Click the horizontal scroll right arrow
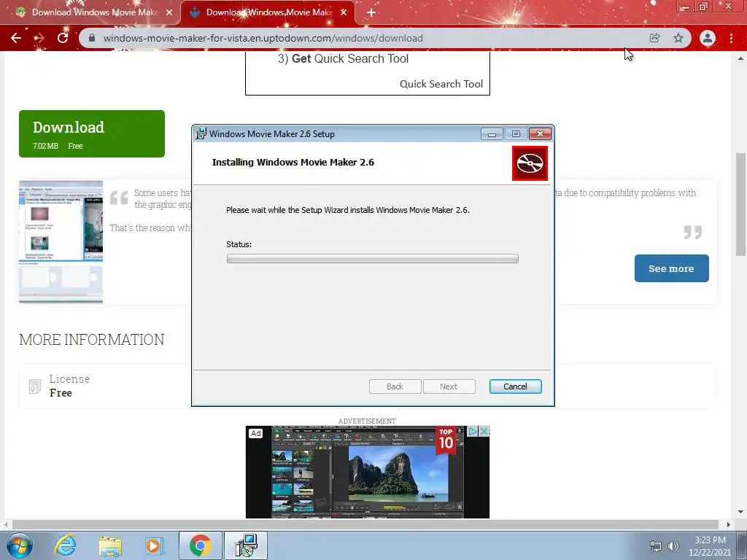 tap(729, 524)
